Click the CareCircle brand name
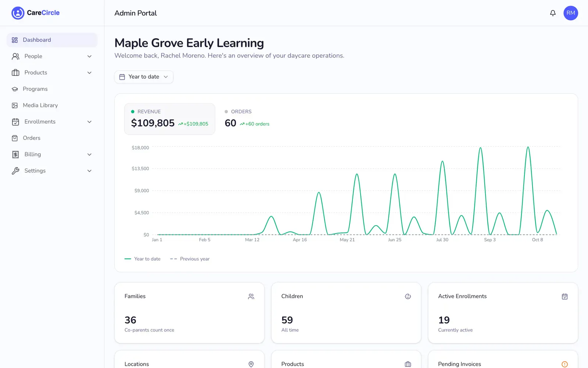The image size is (588, 368). (x=43, y=13)
